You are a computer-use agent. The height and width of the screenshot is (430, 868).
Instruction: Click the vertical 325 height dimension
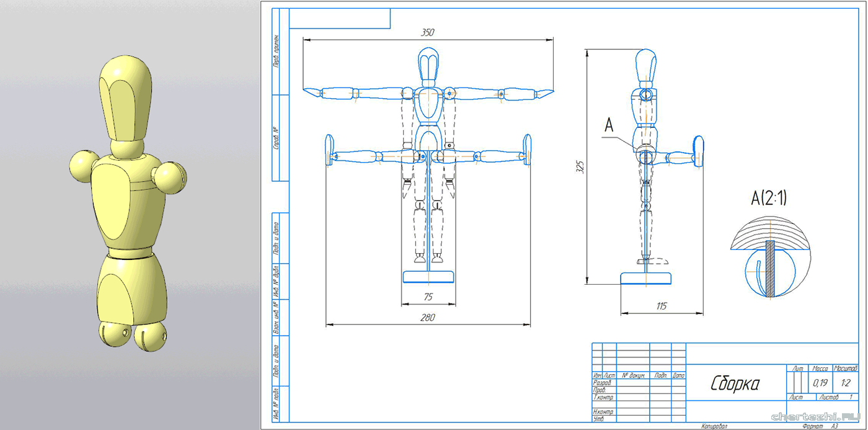click(x=578, y=168)
